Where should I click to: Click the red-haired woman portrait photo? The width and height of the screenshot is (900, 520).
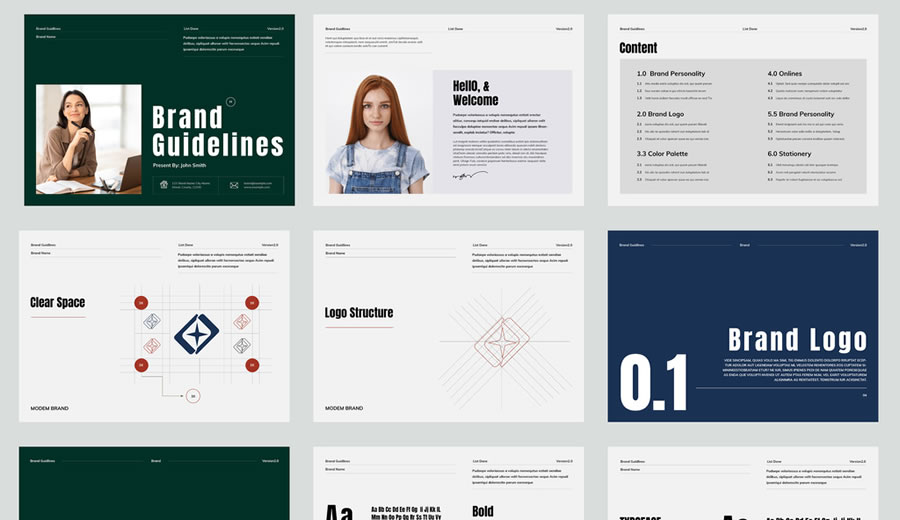point(378,134)
